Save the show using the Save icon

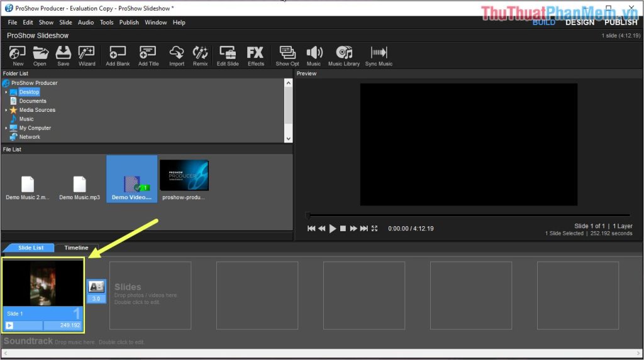(x=64, y=55)
